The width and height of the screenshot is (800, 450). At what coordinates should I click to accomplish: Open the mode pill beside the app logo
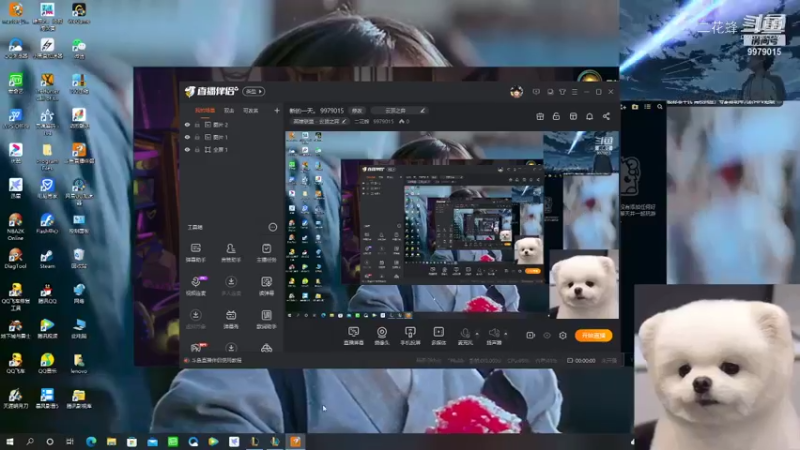(254, 91)
